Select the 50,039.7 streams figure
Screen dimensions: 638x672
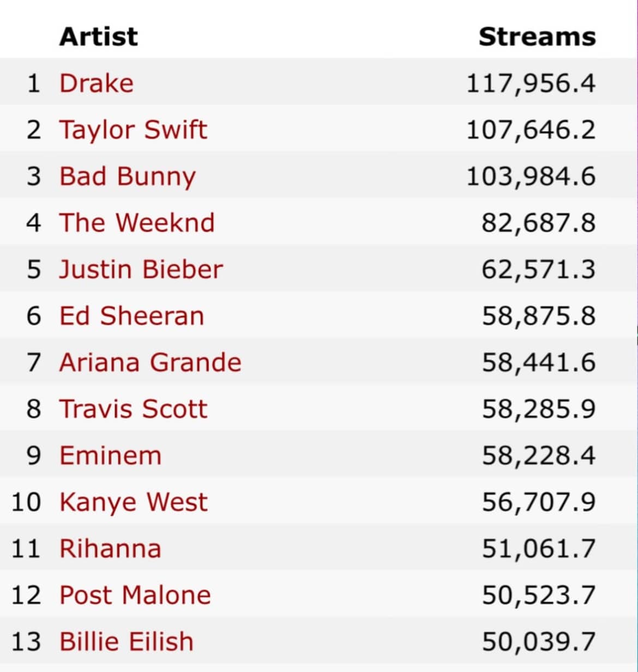(x=538, y=641)
